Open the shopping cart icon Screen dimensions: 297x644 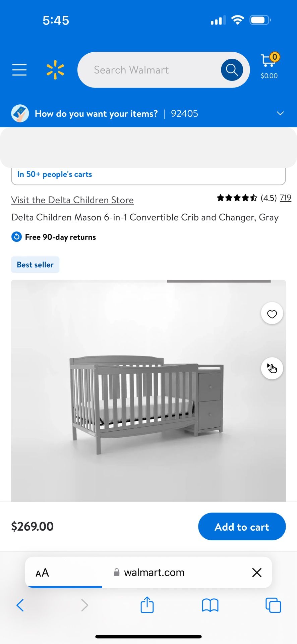269,66
